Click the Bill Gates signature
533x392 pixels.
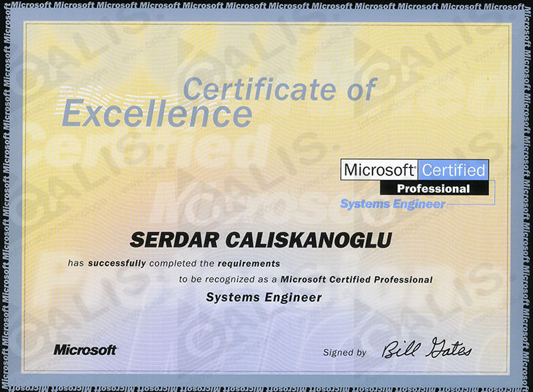pyautogui.click(x=427, y=348)
